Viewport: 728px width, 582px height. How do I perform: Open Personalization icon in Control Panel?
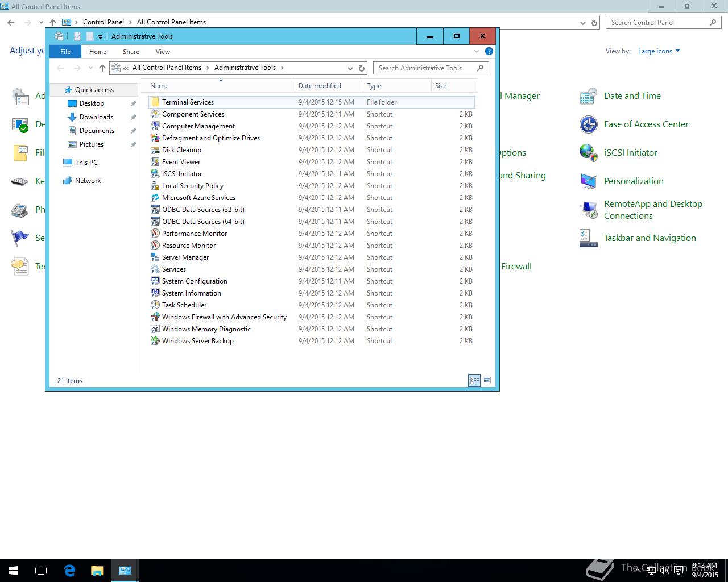(x=588, y=181)
